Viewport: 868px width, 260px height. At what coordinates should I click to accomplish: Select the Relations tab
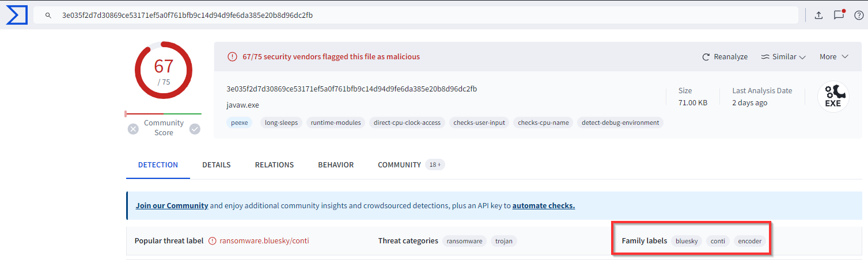[x=274, y=165]
